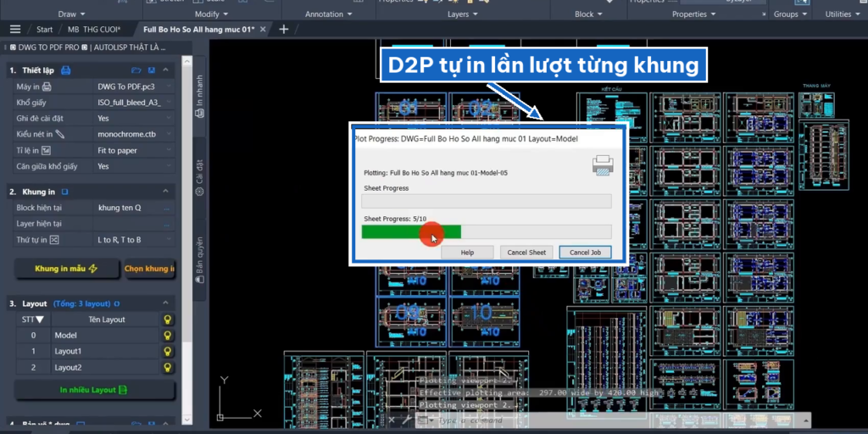Click the blue printer icon beside Thiết lập
The width and height of the screenshot is (868, 434).
click(65, 70)
